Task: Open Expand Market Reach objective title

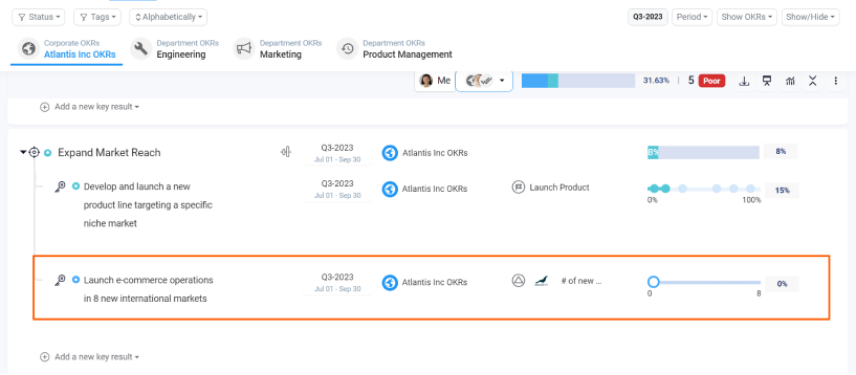Action: (109, 153)
